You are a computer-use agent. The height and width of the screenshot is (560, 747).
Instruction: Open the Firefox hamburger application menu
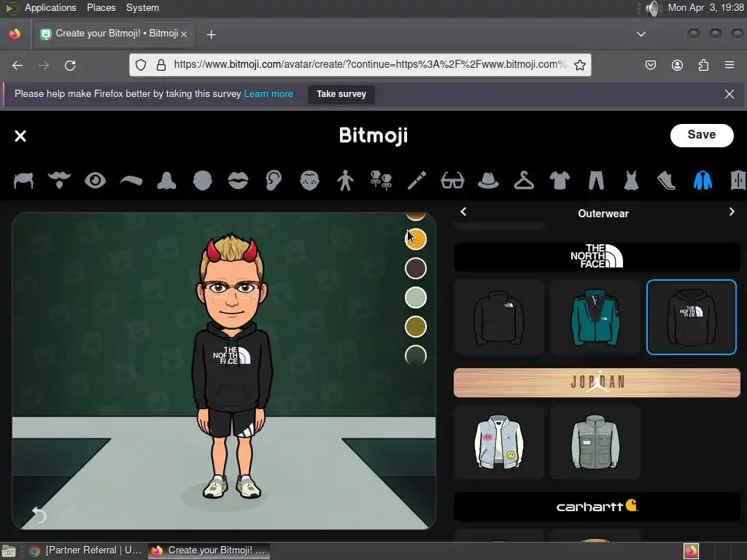pyautogui.click(x=729, y=65)
